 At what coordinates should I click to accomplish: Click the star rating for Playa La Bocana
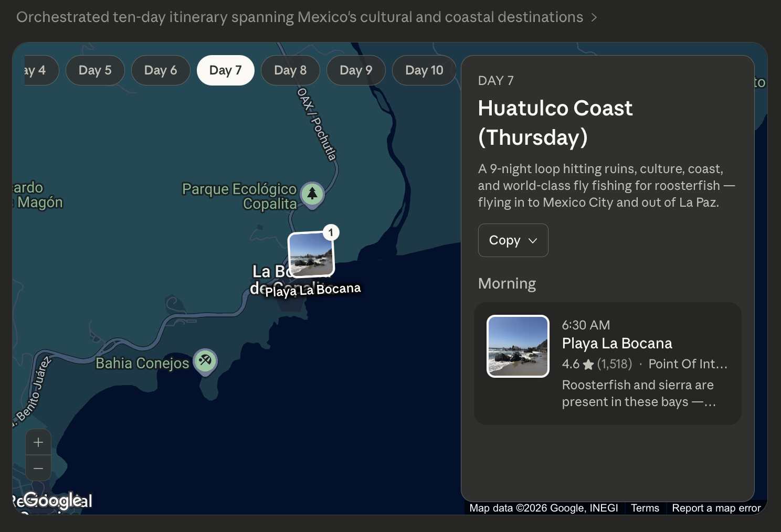coord(588,364)
